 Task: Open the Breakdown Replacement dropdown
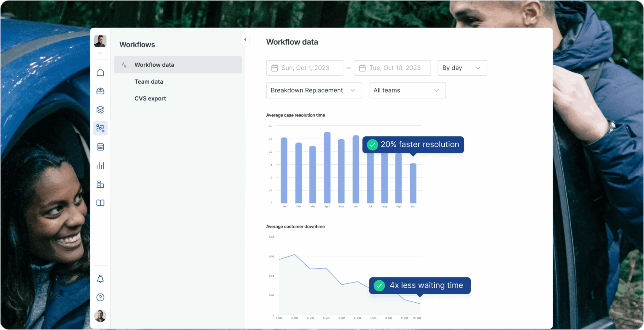click(x=314, y=90)
